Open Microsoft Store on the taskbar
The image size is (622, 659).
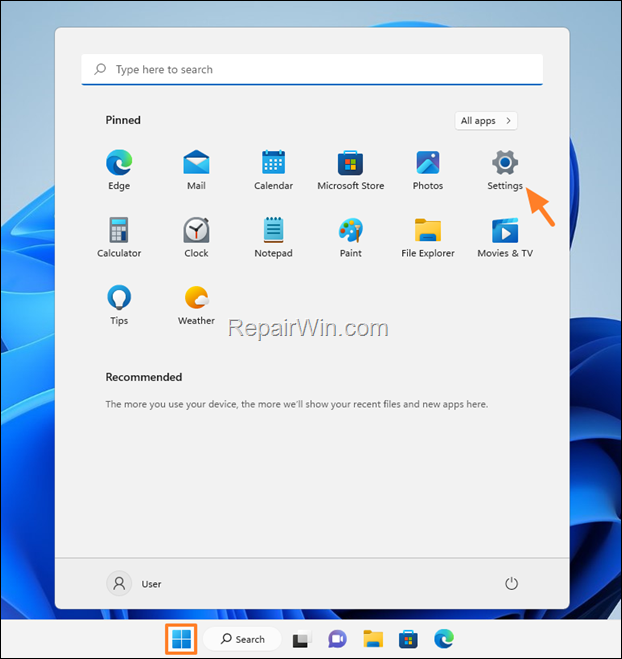click(x=408, y=639)
